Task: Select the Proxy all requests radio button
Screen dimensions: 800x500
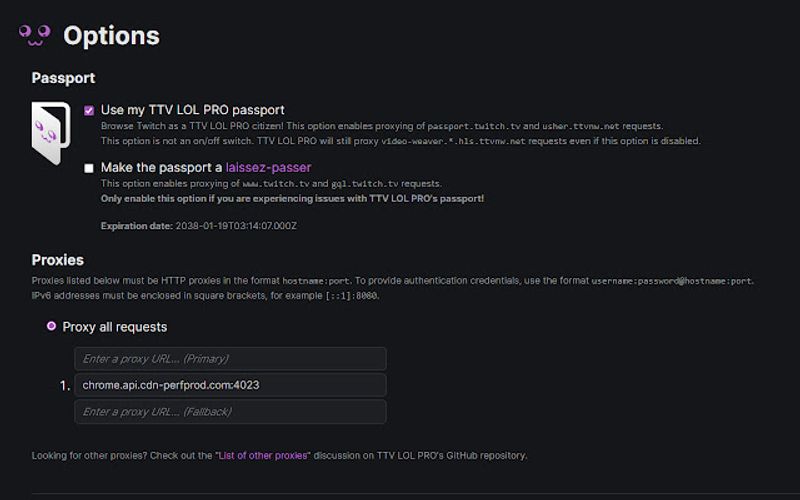Action: (x=51, y=326)
